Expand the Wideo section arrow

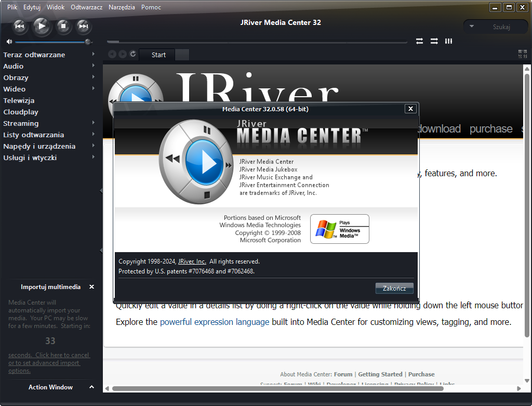tap(94, 88)
